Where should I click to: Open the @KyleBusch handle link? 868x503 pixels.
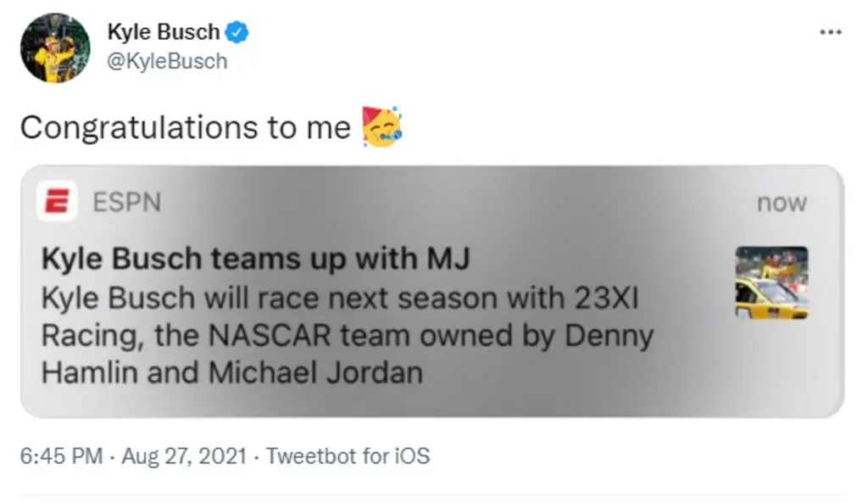coord(167,61)
